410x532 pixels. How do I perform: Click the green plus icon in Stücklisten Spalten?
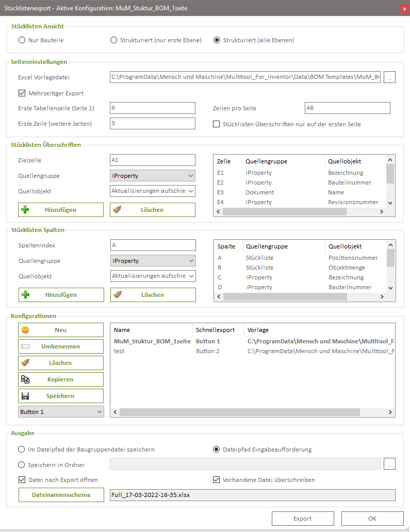(25, 295)
